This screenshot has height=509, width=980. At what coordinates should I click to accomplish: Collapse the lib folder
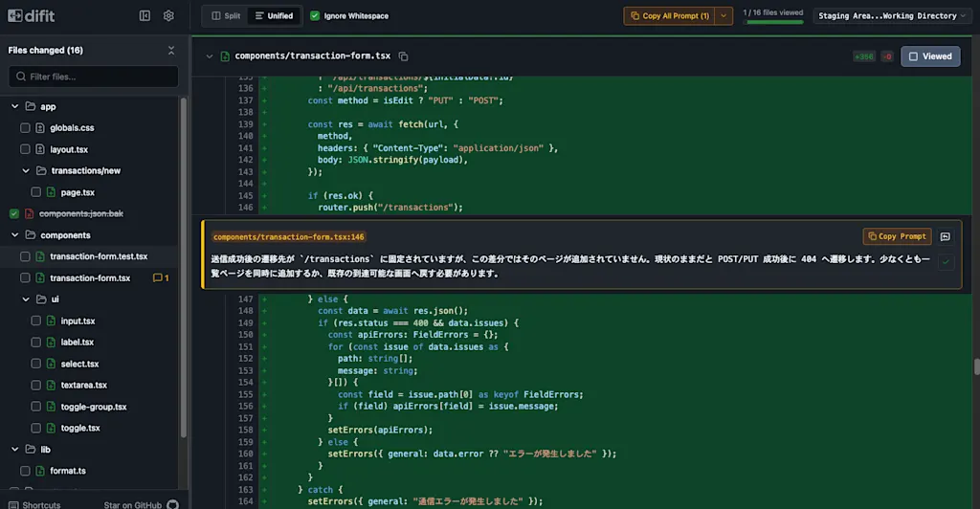click(x=15, y=449)
